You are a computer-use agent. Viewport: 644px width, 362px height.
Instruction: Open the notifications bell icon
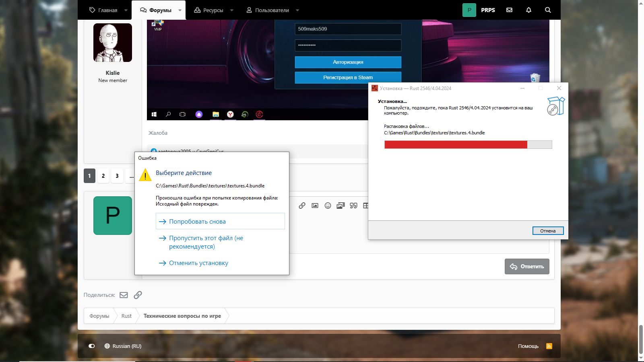tap(528, 10)
